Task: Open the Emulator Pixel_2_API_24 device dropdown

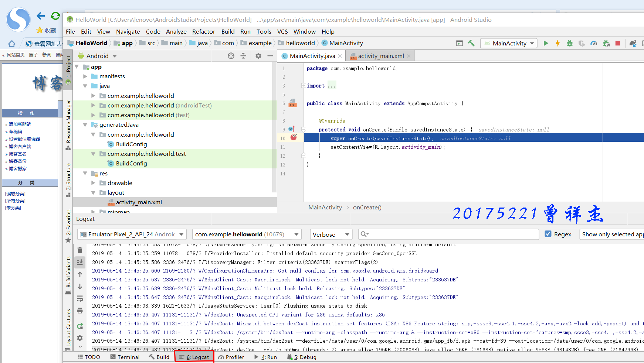Action: (x=132, y=234)
